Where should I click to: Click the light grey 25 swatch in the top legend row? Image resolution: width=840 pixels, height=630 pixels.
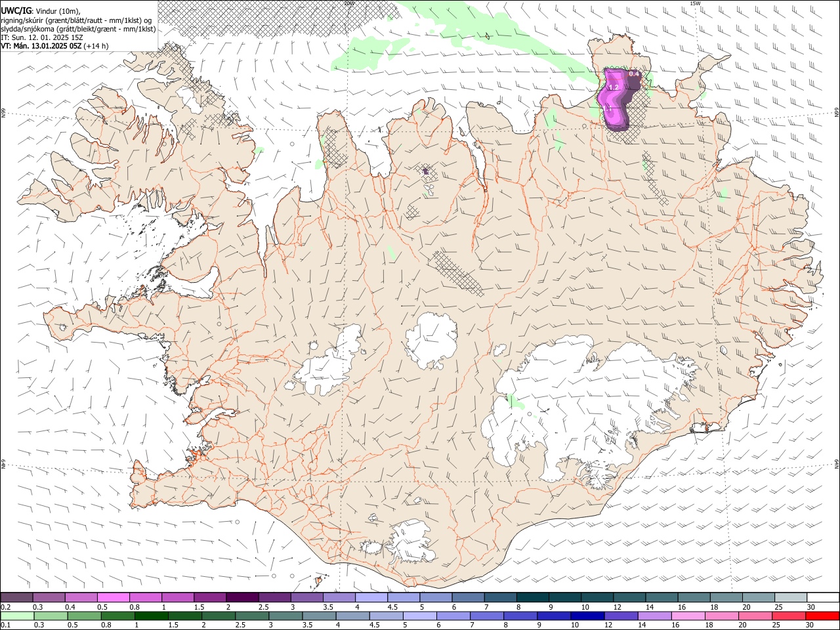click(791, 598)
